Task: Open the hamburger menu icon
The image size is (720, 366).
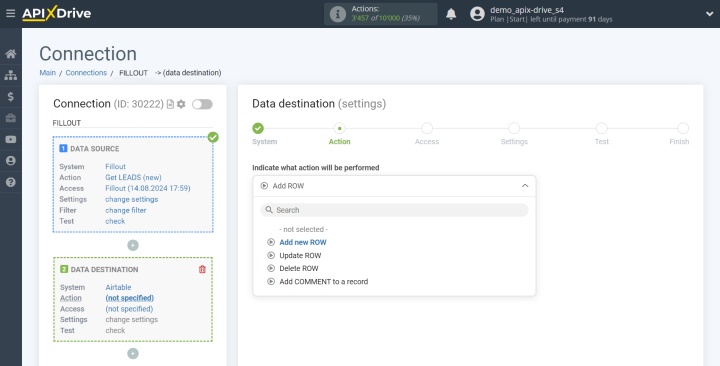Action: 10,13
